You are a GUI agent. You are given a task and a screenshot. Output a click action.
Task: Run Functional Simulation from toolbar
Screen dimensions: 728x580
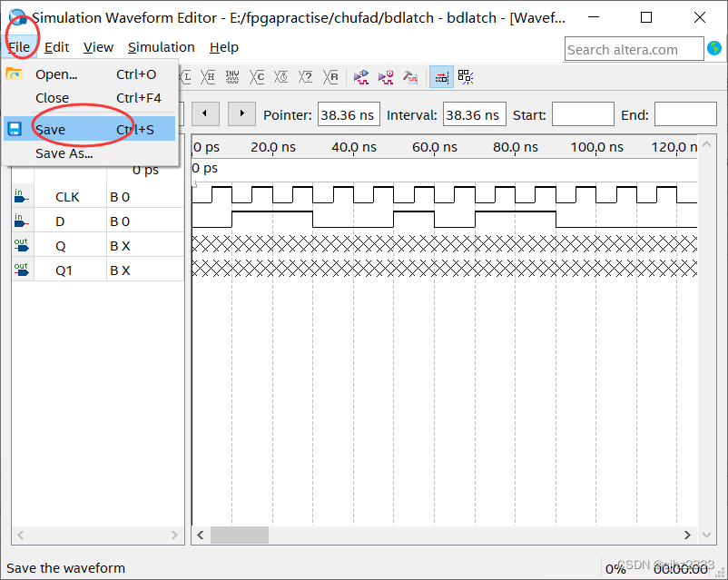360,76
